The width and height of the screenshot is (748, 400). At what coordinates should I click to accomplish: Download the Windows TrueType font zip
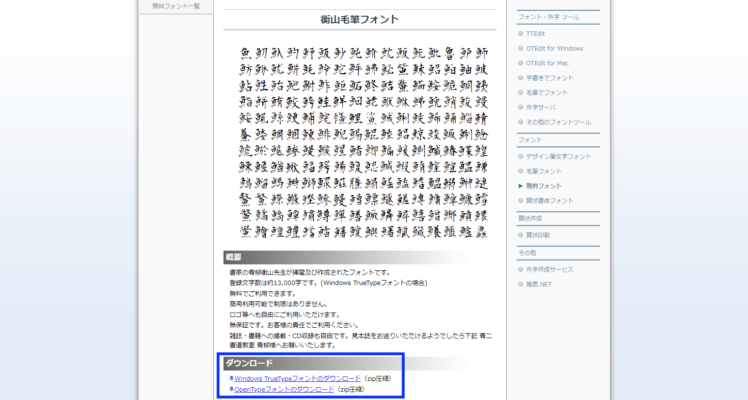tap(298, 379)
